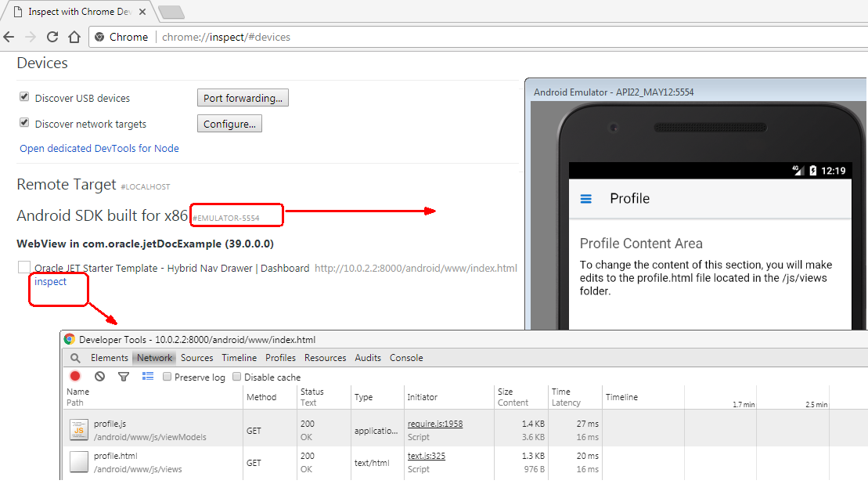Click the Oracle JET Starter Template thumbnail box
Screen dimensions: 868x484
[23, 268]
